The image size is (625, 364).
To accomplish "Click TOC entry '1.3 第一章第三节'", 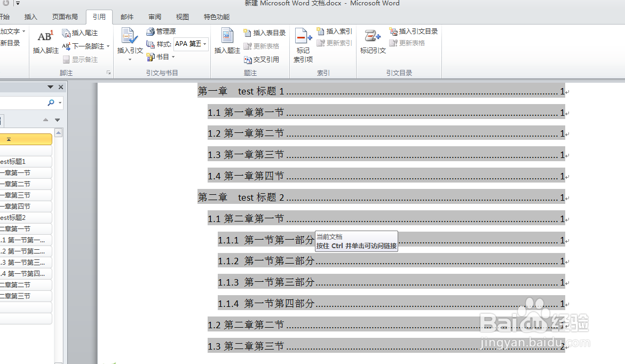I will click(x=386, y=154).
